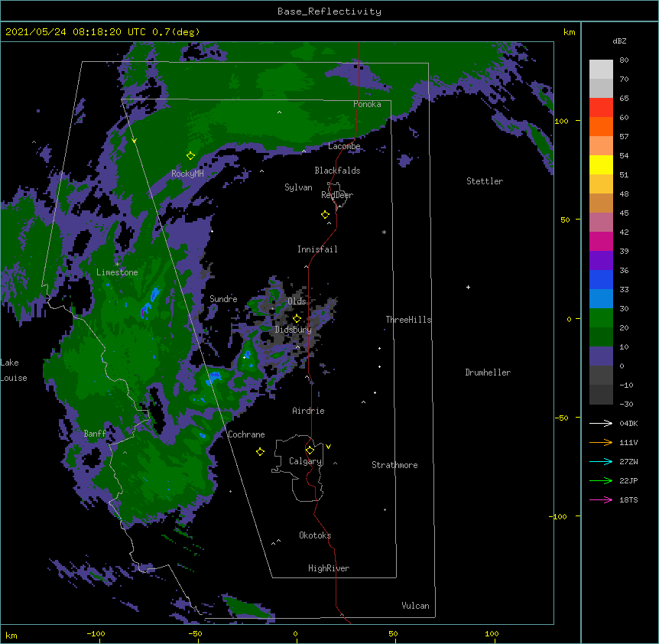The height and width of the screenshot is (644, 659).
Task: Click the Sylvan label
Action: 298,187
